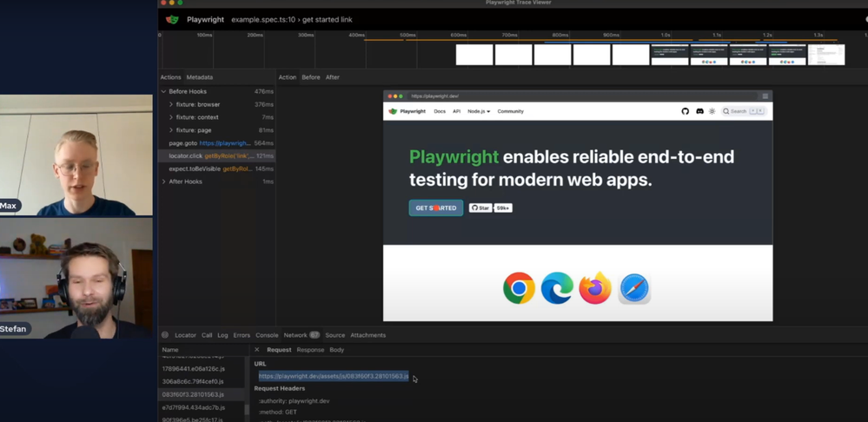Viewport: 868px width, 422px height.
Task: Toggle dark mode sun icon on the page
Action: pyautogui.click(x=712, y=111)
